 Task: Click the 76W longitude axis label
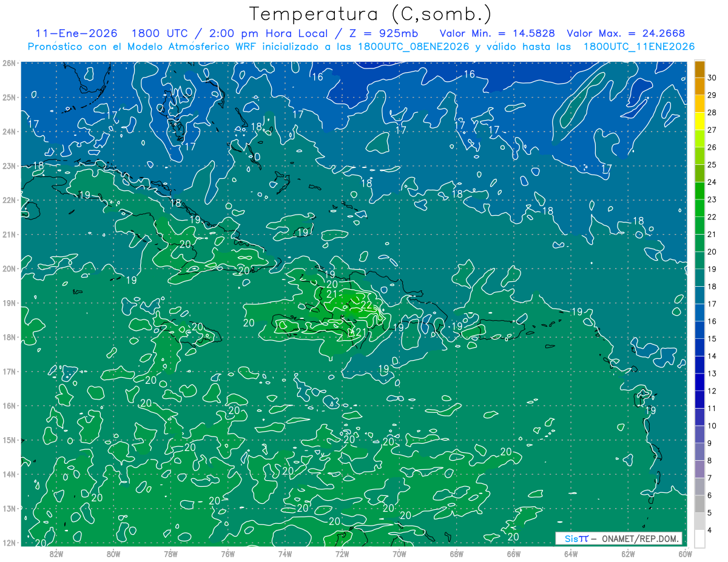pyautogui.click(x=227, y=553)
